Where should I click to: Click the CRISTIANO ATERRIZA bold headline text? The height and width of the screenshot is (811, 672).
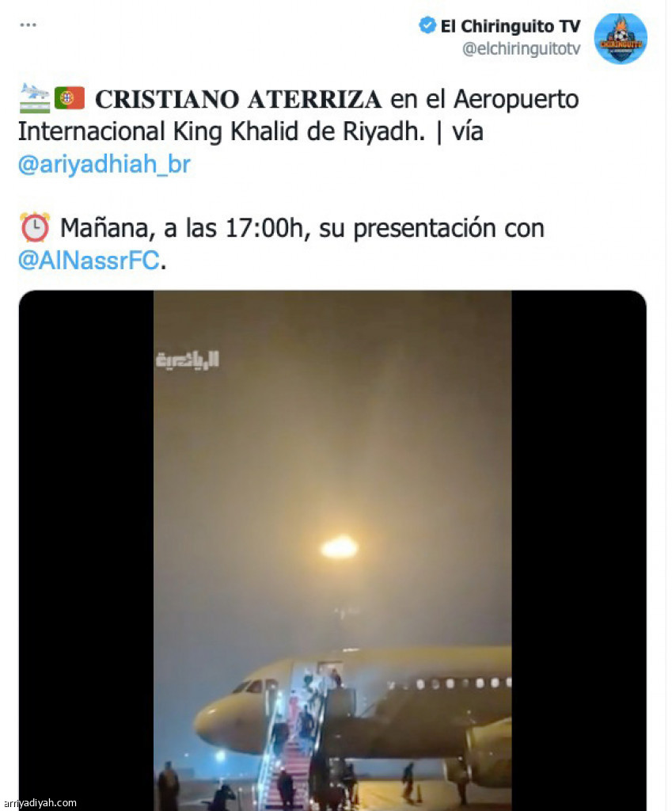point(237,99)
